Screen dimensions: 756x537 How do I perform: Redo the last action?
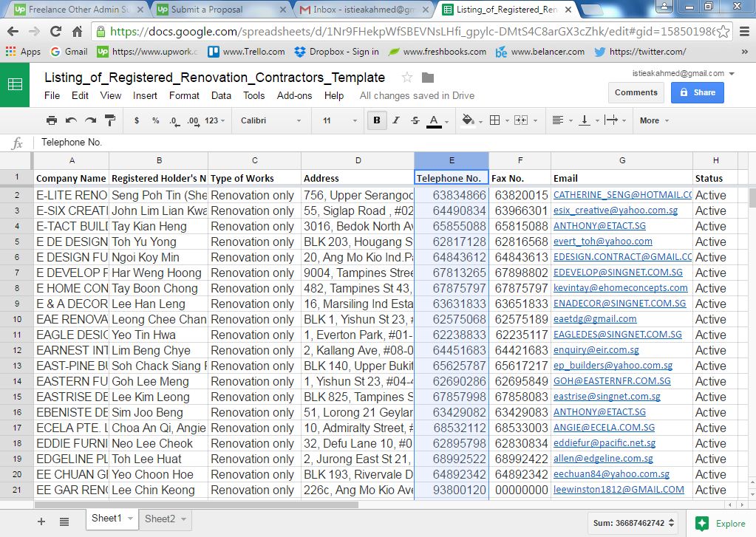[91, 120]
